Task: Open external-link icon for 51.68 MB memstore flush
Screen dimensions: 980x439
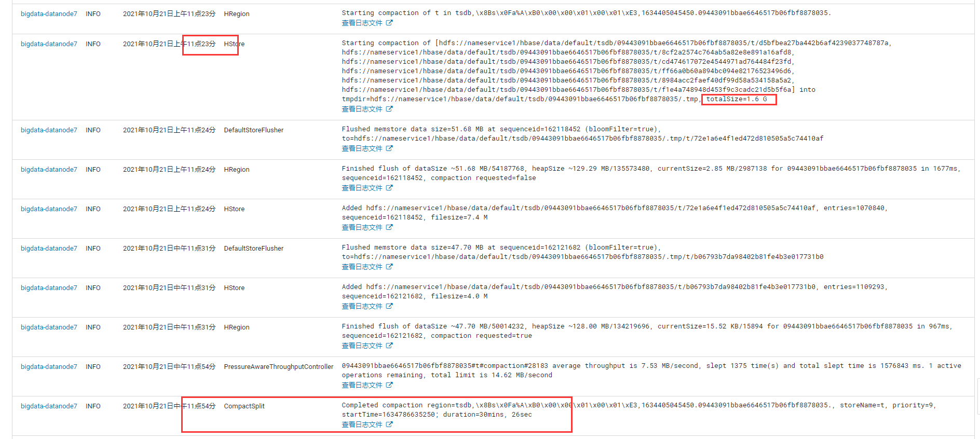Action: pyautogui.click(x=389, y=148)
